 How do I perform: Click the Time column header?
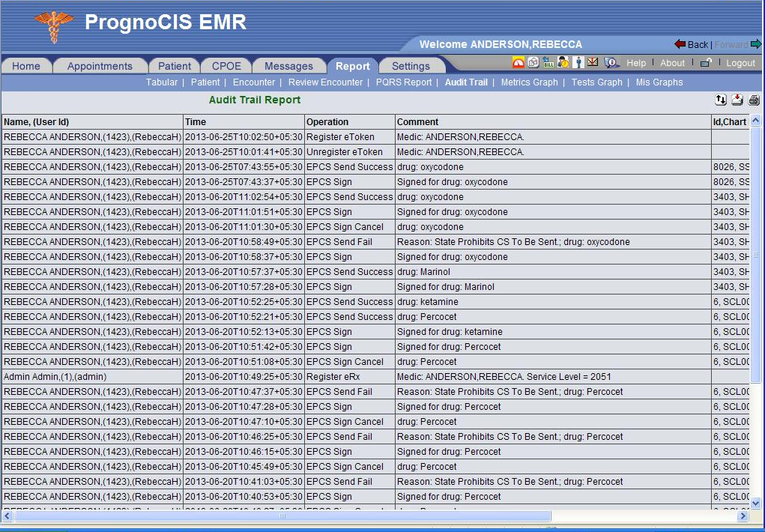(244, 121)
